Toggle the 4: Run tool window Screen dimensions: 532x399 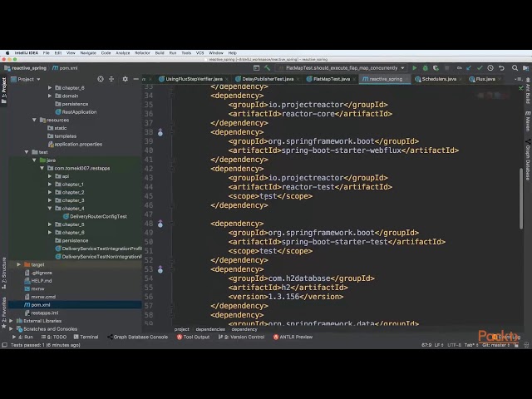tap(23, 337)
